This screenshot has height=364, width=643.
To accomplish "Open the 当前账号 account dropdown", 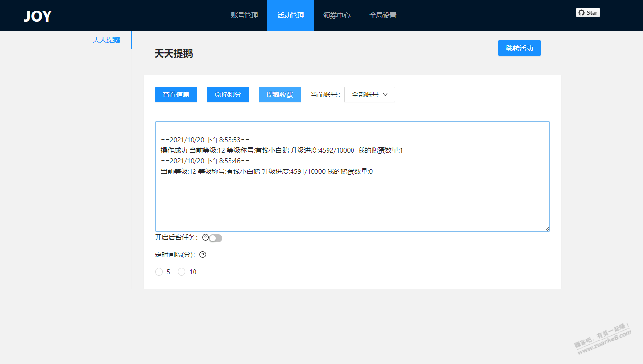I will 369,95.
